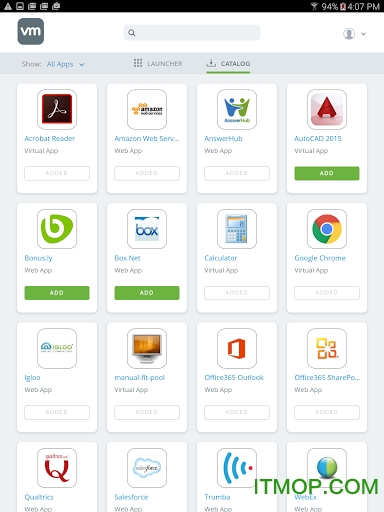Focus the catalog search field

click(192, 33)
